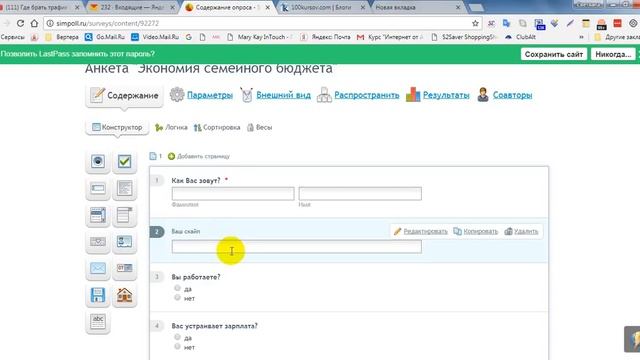Click the browser address bar
This screenshot has width=640, height=360.
(x=261, y=24)
